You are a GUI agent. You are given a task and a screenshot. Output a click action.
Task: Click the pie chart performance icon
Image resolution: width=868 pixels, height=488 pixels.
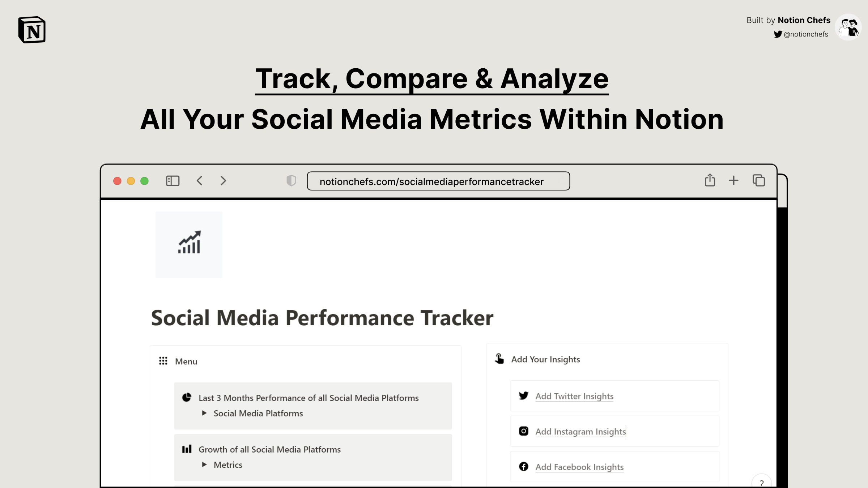(187, 397)
